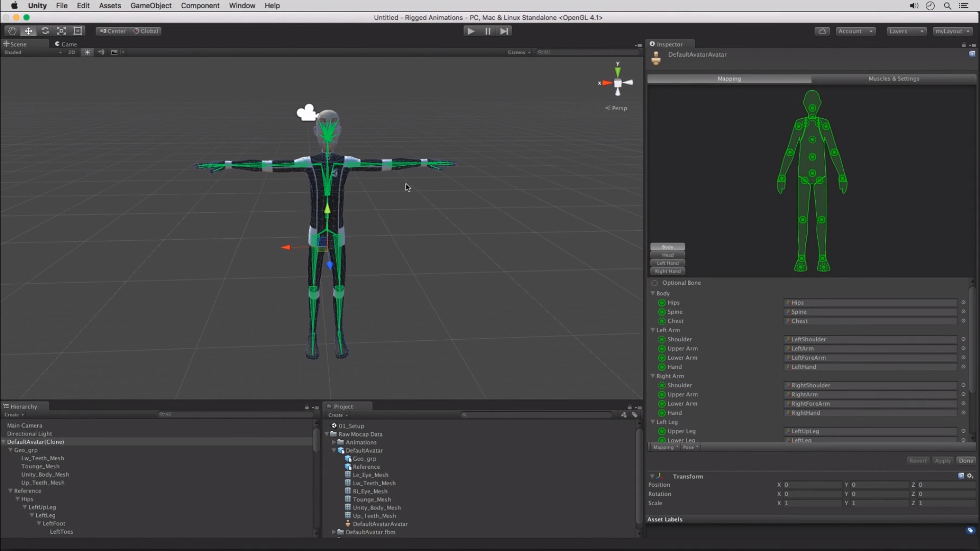Viewport: 980px width, 551px height.
Task: Click the Play button
Action: click(471, 31)
